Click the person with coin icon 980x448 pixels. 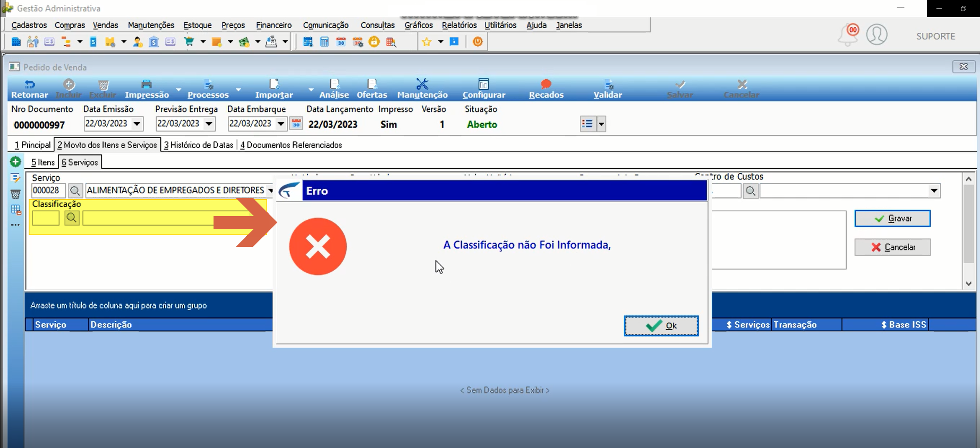pyautogui.click(x=138, y=41)
